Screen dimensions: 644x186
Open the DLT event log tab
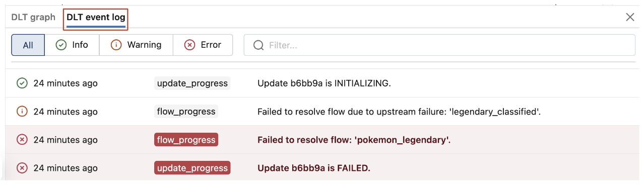tap(96, 17)
